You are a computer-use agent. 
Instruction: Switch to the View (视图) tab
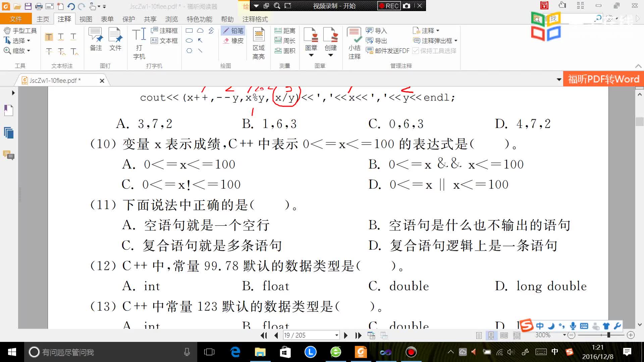click(x=86, y=19)
